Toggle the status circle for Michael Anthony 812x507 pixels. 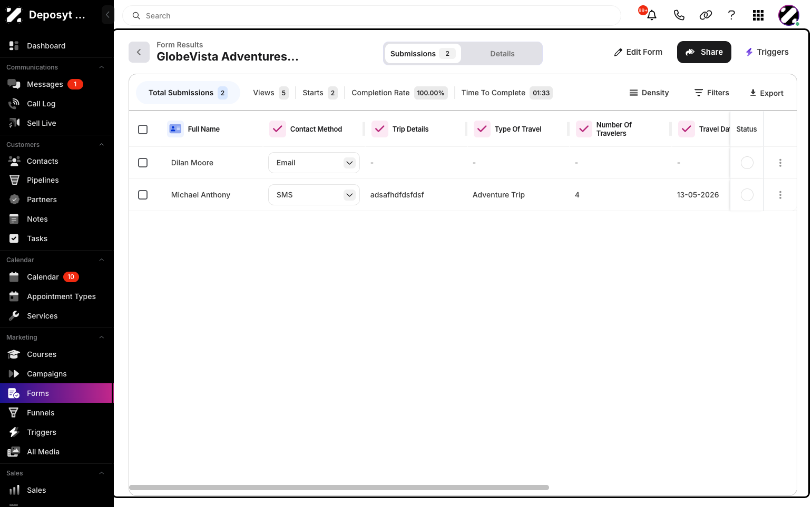(747, 195)
